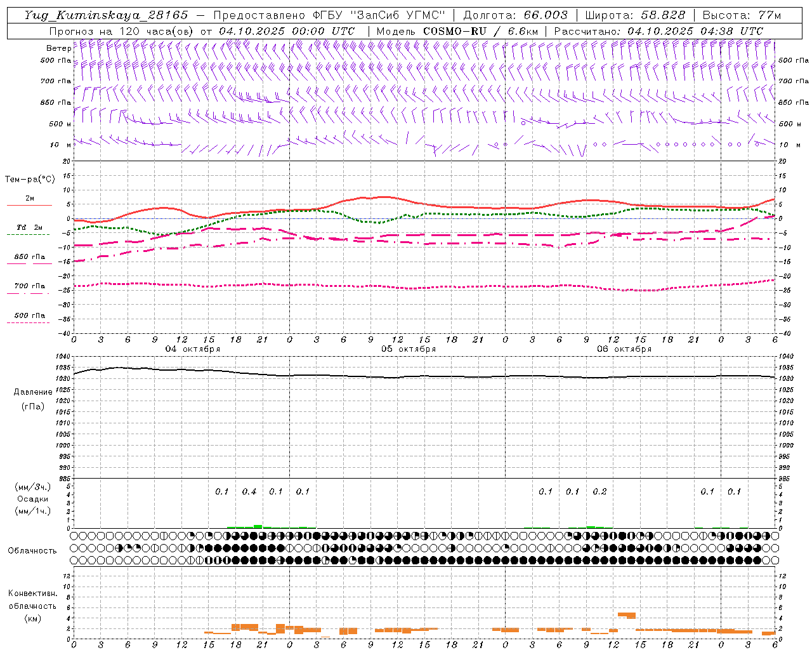The image size is (812, 650).
Task: Click the Модель COSMO-RU / 6.6км label
Action: point(457,31)
